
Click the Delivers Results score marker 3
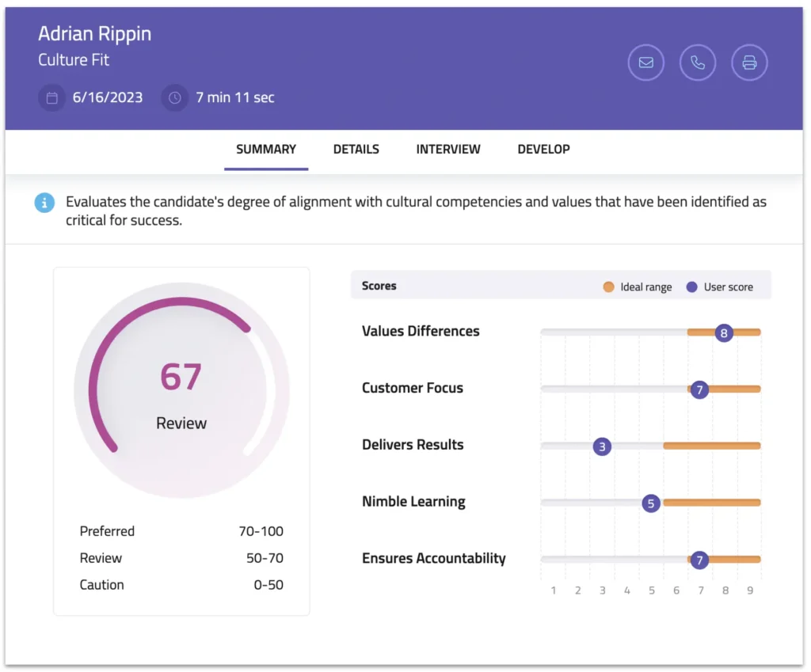603,446
